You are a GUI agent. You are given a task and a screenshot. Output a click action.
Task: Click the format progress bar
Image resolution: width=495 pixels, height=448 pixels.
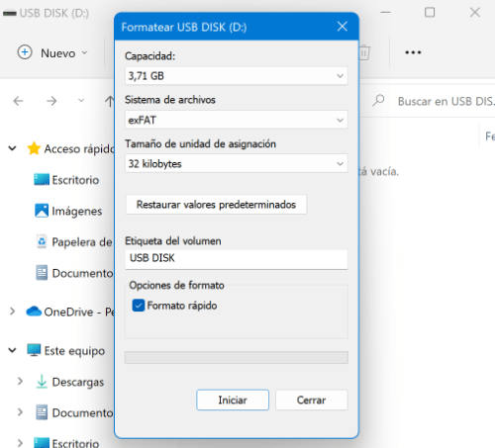point(237,357)
